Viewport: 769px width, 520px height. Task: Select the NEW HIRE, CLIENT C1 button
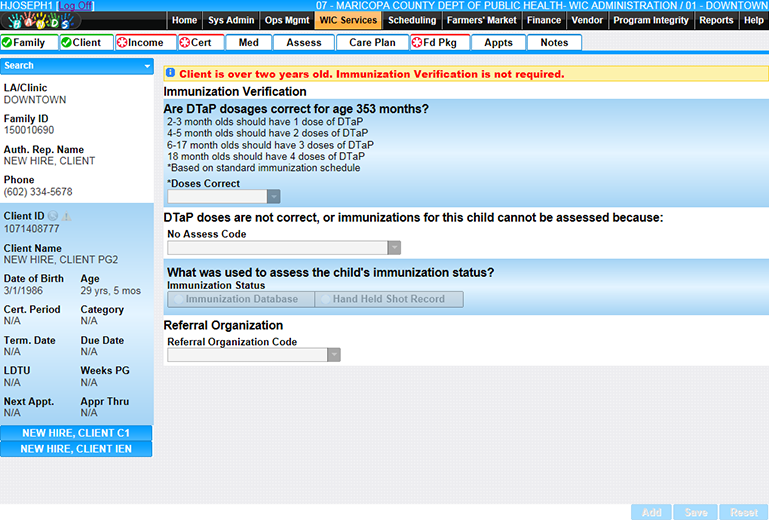[76, 433]
